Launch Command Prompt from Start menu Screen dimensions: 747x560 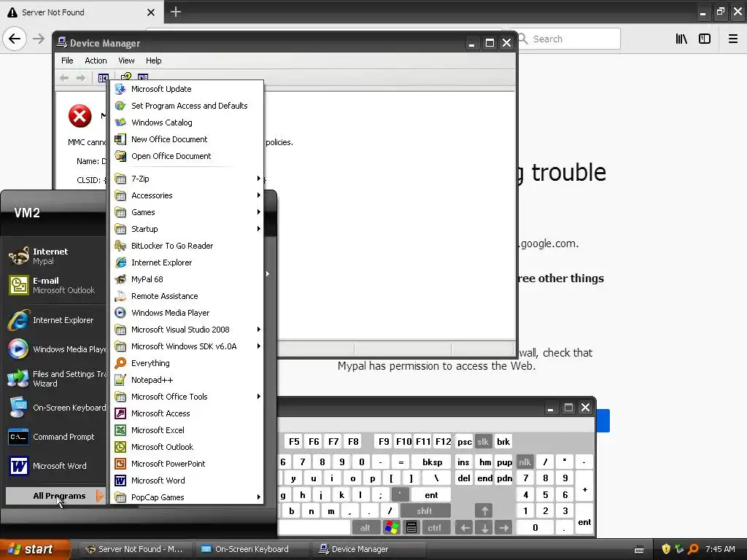pyautogui.click(x=56, y=437)
